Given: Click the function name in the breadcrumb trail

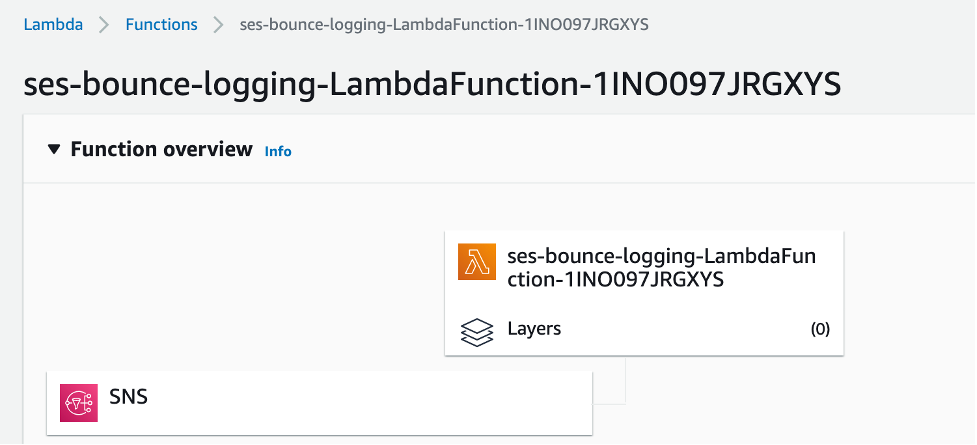Looking at the screenshot, I should point(444,25).
